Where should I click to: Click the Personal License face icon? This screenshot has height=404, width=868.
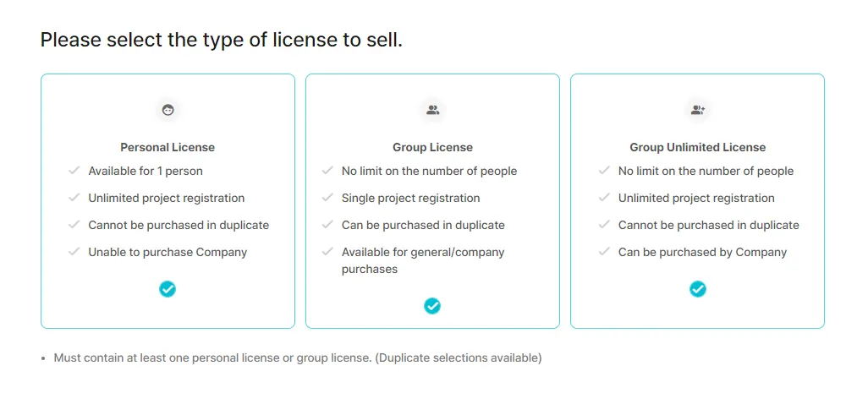(x=168, y=110)
